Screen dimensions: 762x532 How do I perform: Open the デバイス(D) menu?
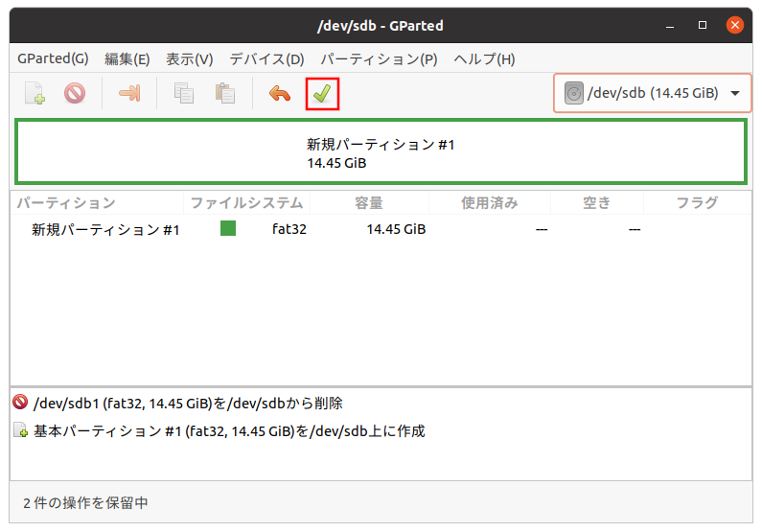click(x=266, y=58)
